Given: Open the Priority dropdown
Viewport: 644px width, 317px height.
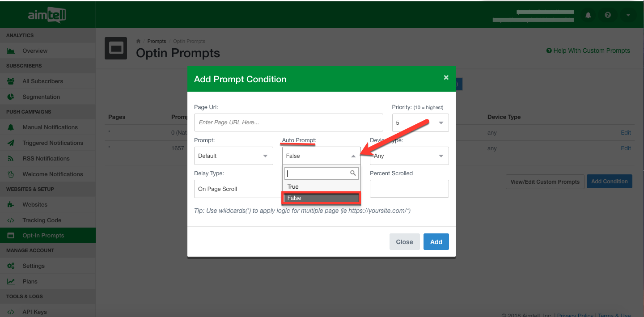Looking at the screenshot, I should [x=420, y=123].
